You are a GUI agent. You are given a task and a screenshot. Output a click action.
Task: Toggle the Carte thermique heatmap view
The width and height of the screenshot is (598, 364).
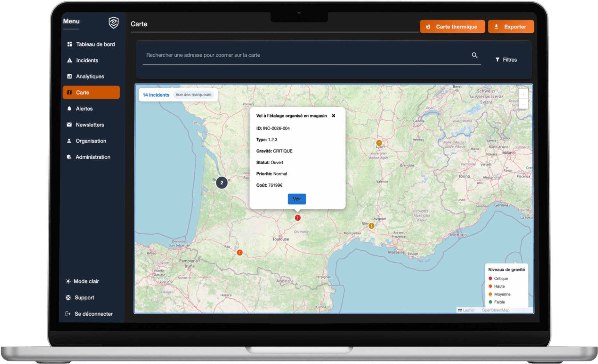452,27
